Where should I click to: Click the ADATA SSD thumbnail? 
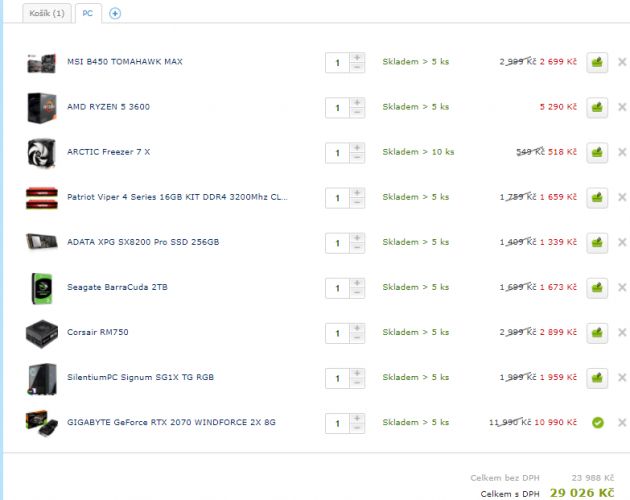(x=41, y=242)
